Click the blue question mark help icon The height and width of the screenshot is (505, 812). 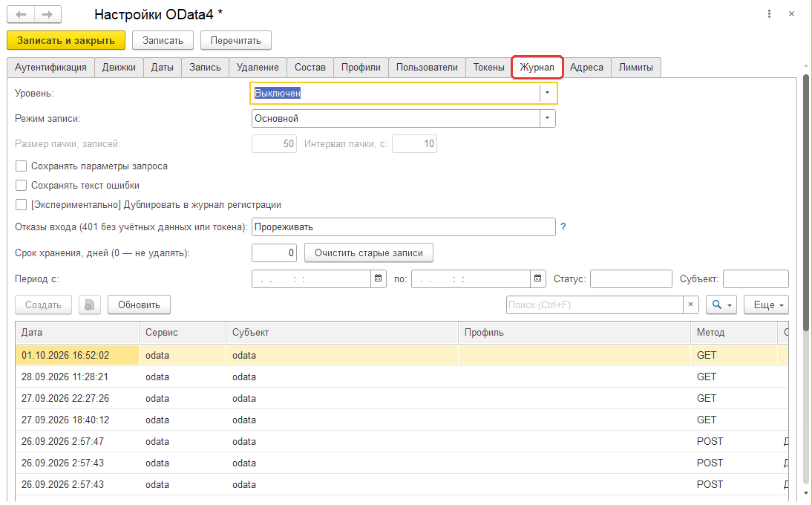click(x=563, y=227)
